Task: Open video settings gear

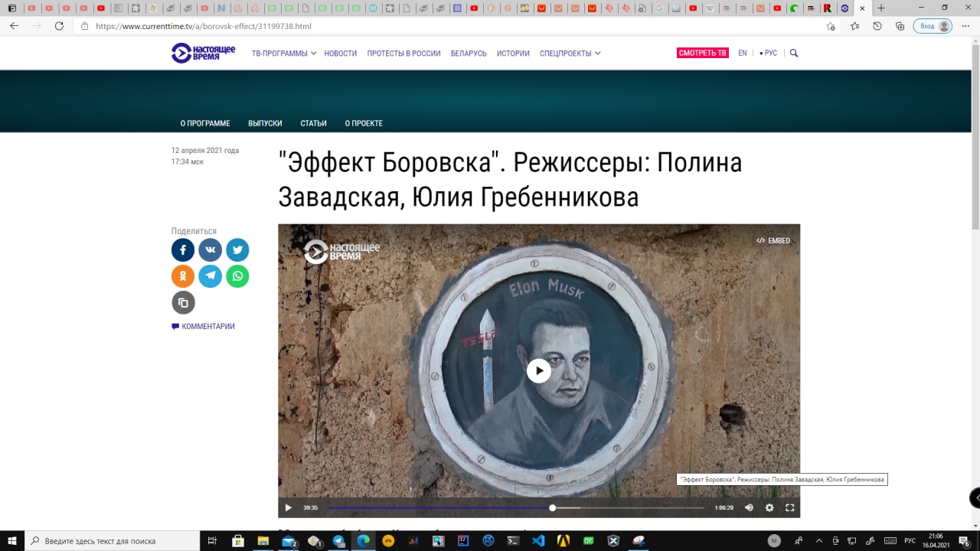Action: click(769, 507)
